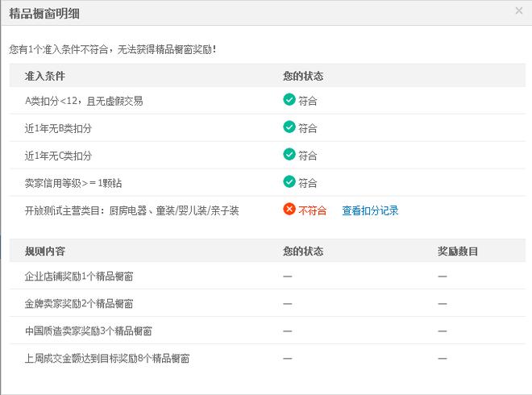Viewport: 532px width, 395px height.
Task: Click red X icon beside 不符合
Action: [289, 209]
